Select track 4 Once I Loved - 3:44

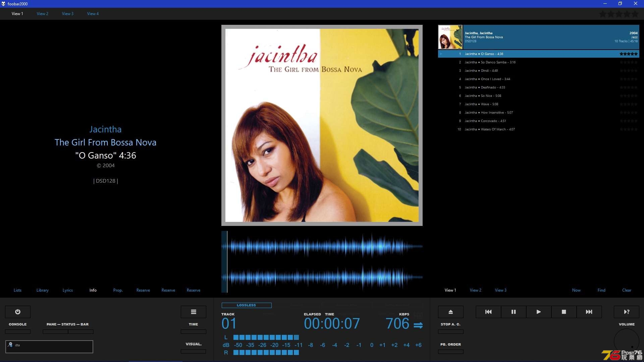click(539, 79)
